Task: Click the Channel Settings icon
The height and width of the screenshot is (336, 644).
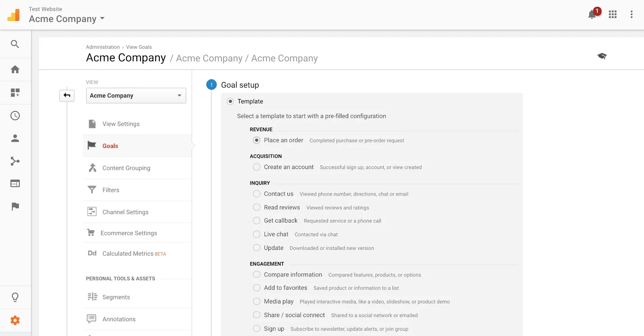Action: pyautogui.click(x=92, y=212)
